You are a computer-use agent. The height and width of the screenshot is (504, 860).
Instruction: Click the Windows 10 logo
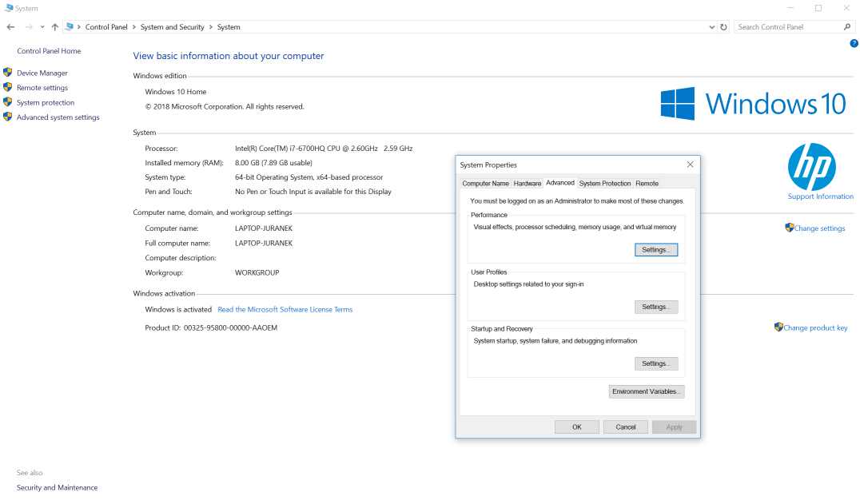[753, 104]
